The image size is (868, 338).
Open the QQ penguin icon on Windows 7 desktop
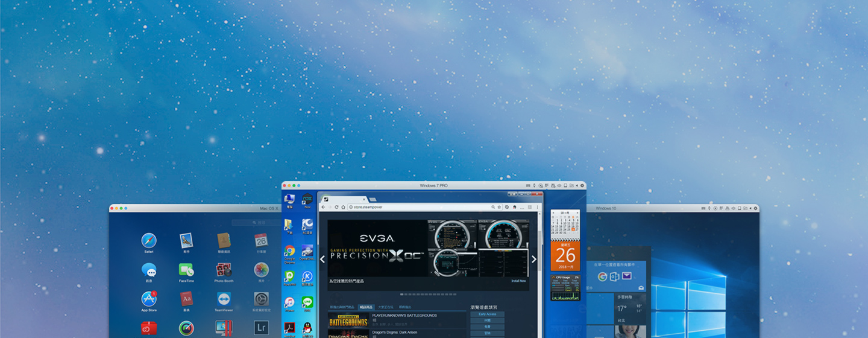307,328
